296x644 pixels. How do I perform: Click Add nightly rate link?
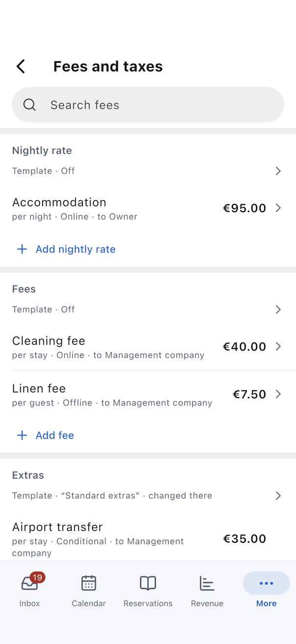76,249
